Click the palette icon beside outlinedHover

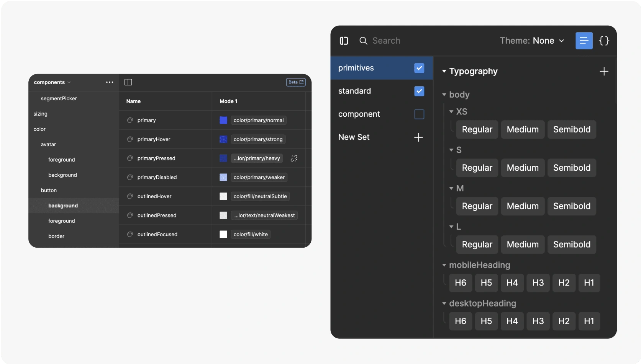pos(130,196)
